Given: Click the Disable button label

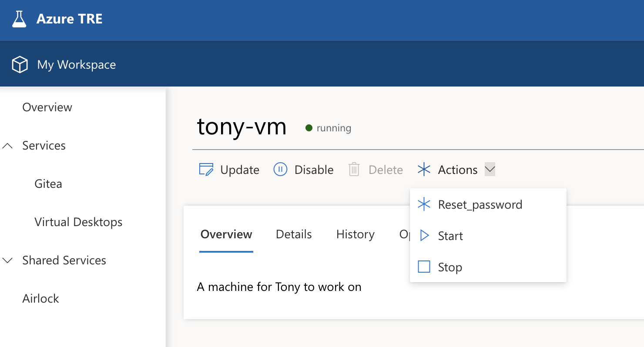Looking at the screenshot, I should pyautogui.click(x=314, y=170).
